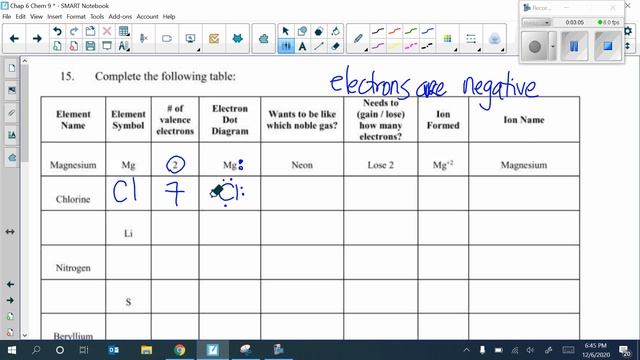Click the pen-with-x clear ink icon
Viewport: 640px width, 360px height.
tap(144, 38)
